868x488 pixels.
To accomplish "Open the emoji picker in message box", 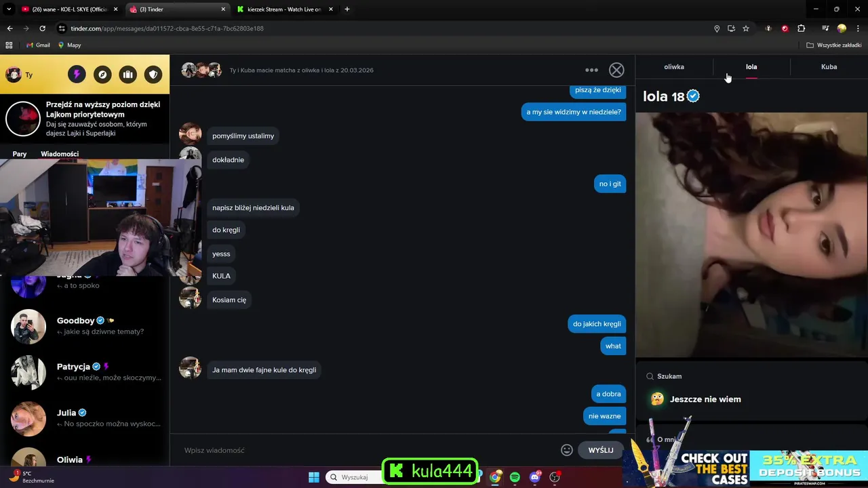I will coord(567,450).
